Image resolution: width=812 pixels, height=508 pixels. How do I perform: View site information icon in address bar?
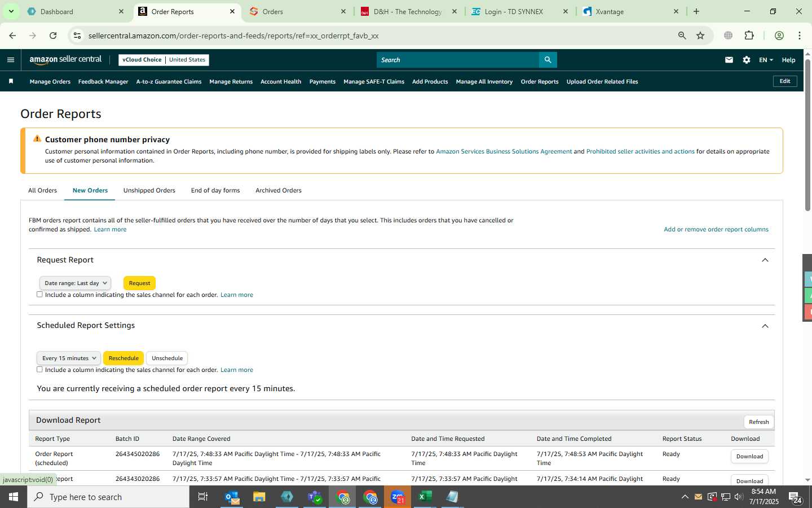(77, 36)
